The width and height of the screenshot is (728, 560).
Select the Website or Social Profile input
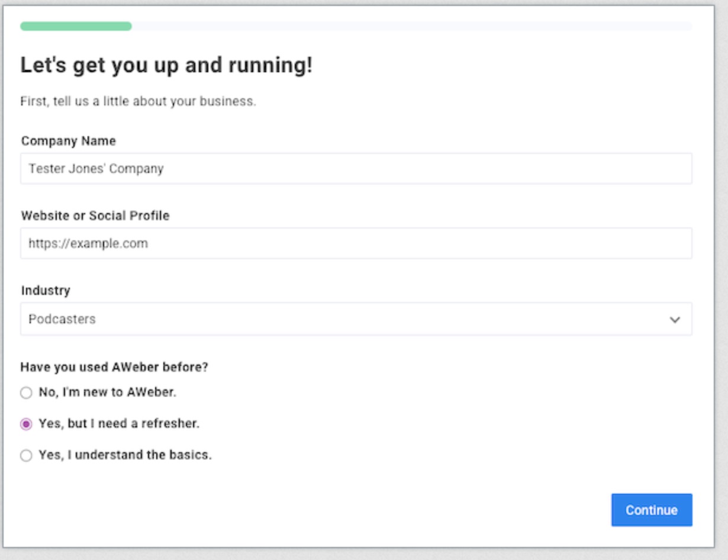355,243
